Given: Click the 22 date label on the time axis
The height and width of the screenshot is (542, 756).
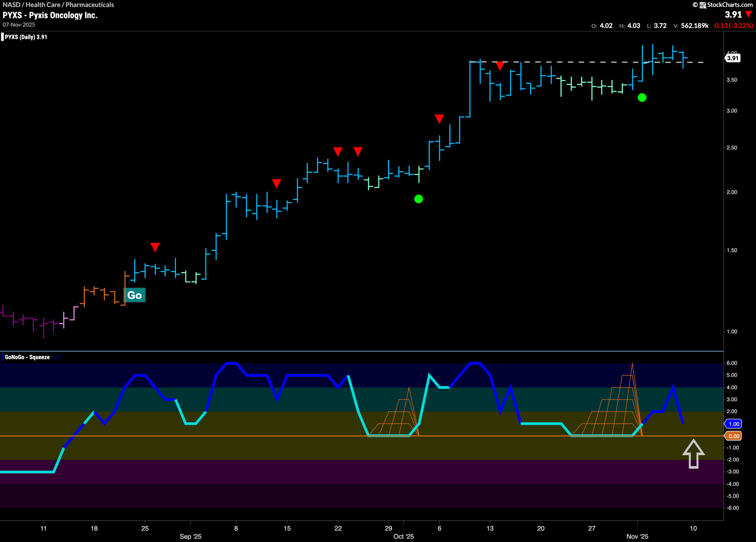Looking at the screenshot, I should pos(338,528).
